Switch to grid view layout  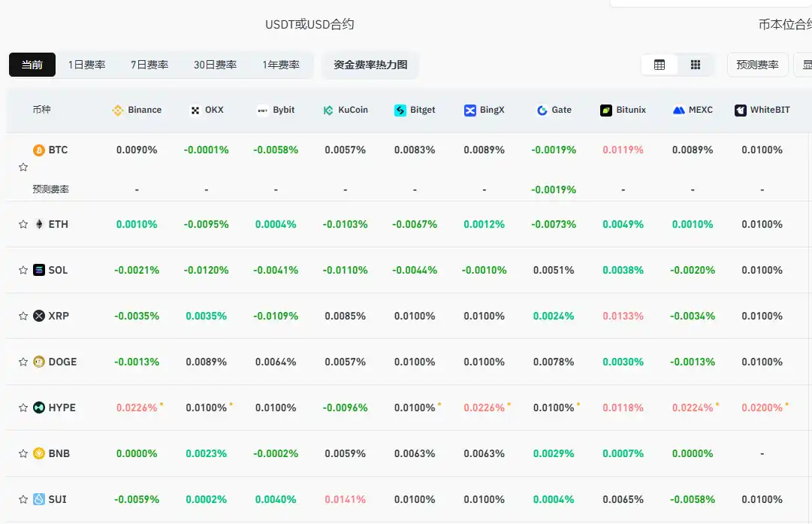pos(696,65)
